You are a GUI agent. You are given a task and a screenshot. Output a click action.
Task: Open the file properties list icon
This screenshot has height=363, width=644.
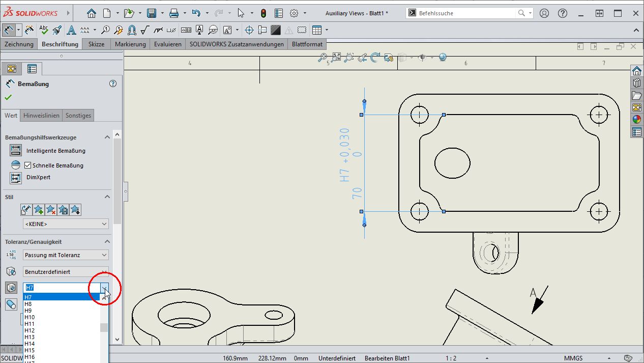point(279,13)
